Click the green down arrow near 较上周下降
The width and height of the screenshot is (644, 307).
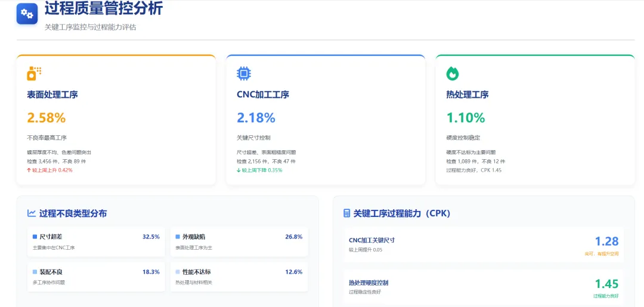pyautogui.click(x=239, y=170)
